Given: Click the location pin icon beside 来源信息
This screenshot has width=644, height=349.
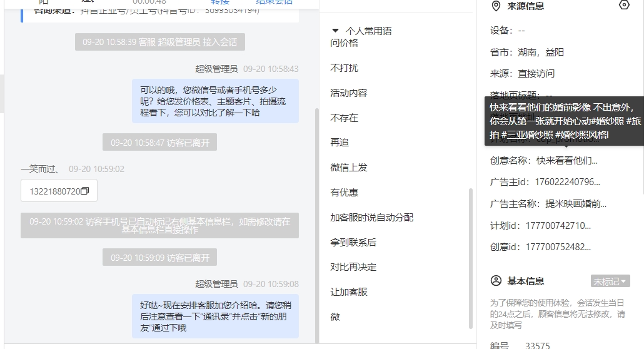Looking at the screenshot, I should click(496, 6).
